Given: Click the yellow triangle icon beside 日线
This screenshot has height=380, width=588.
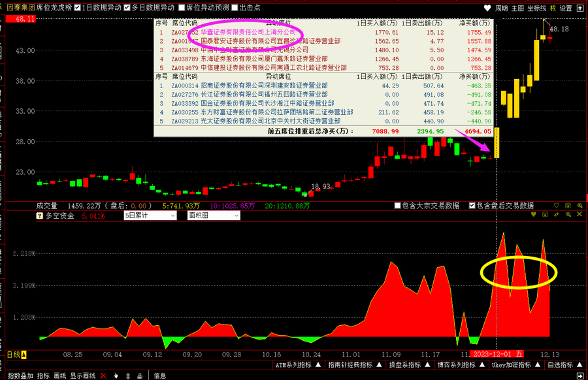Looking at the screenshot, I should [x=24, y=355].
